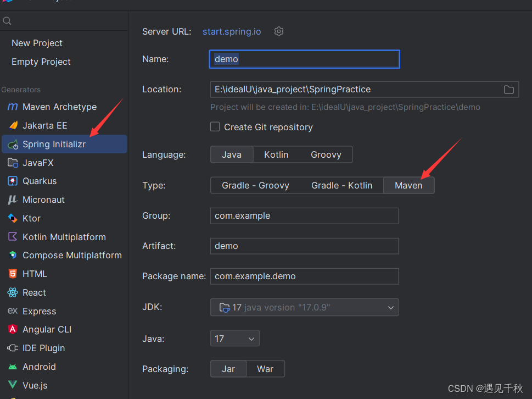Click the JDK folder icon in combo

[x=224, y=308]
